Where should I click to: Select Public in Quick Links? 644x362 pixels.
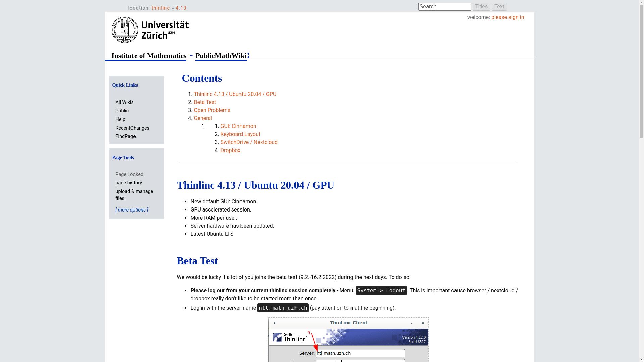click(122, 111)
